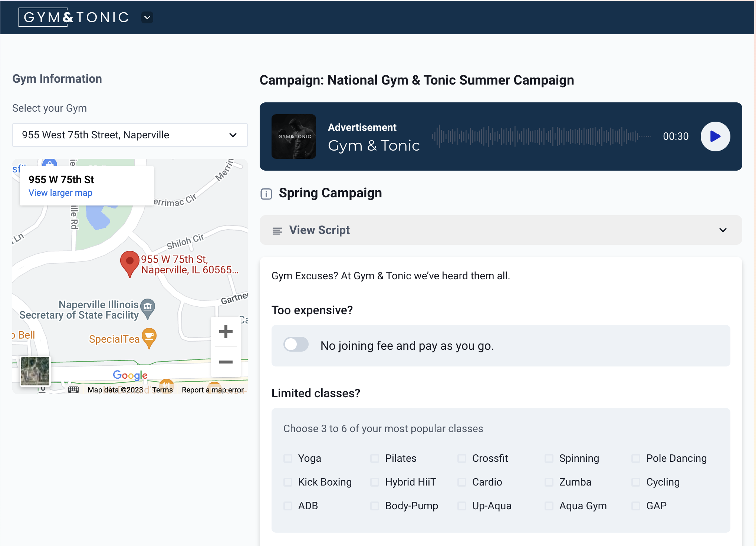
Task: Select the Zumba class checkbox
Action: pyautogui.click(x=549, y=482)
